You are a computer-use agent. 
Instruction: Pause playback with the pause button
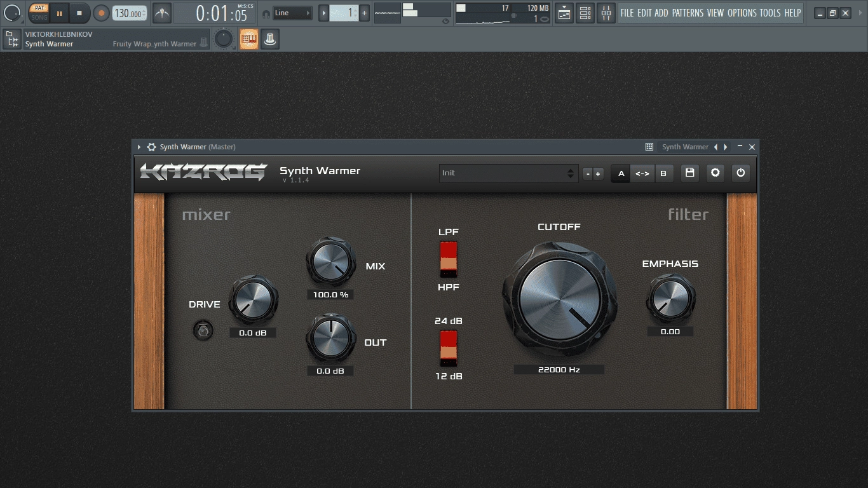(x=59, y=13)
